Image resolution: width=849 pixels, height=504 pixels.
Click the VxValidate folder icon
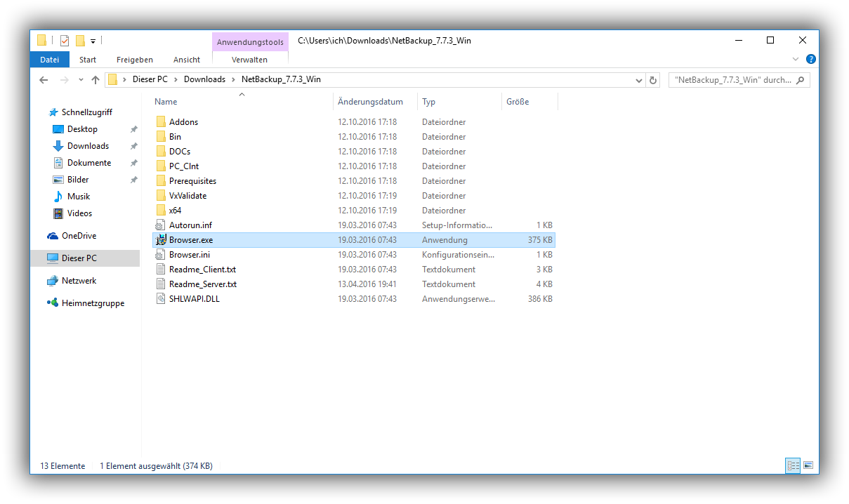[161, 196]
